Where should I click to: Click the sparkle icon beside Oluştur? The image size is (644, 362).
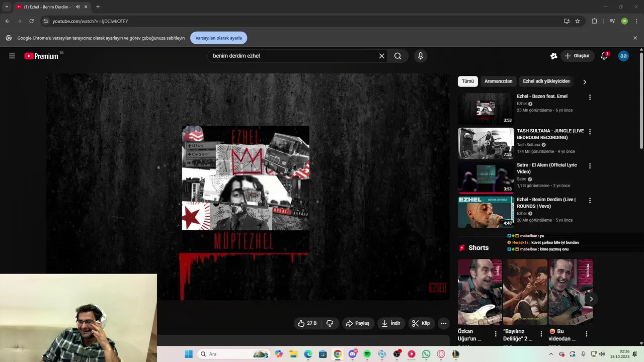coord(553,56)
